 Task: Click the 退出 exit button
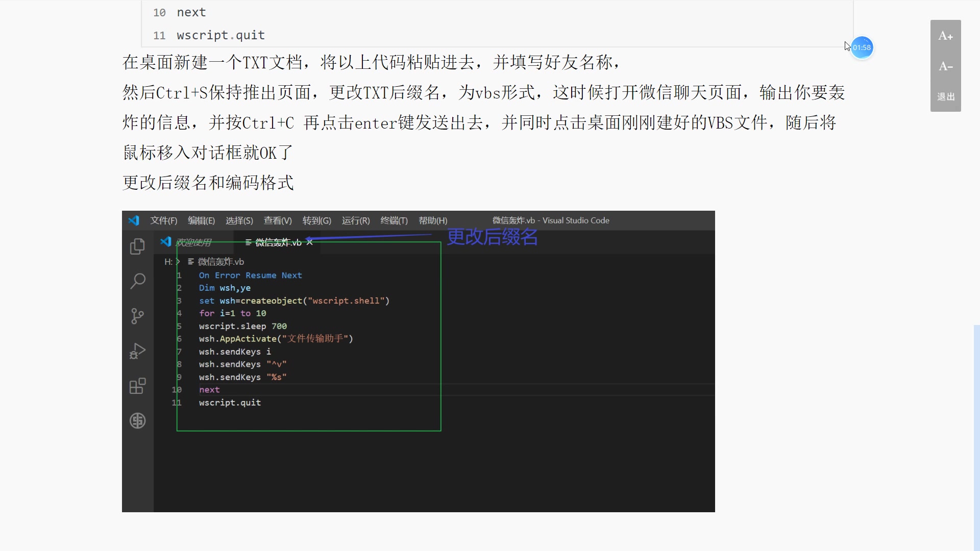click(945, 96)
